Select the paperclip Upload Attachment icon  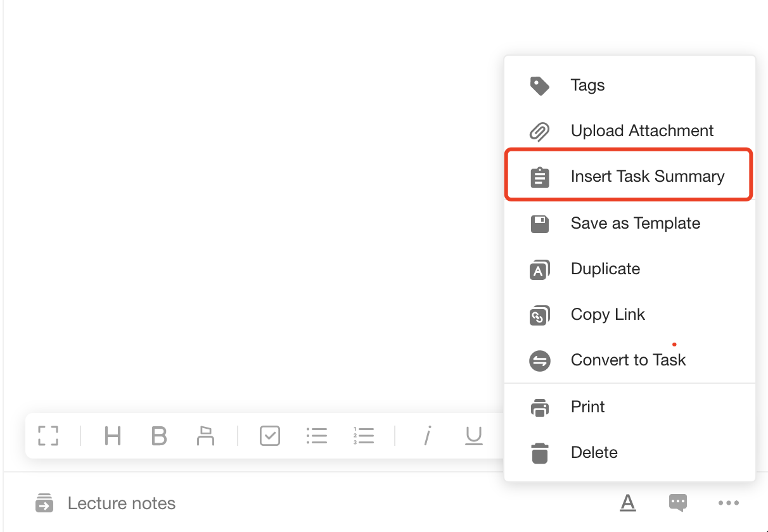click(x=539, y=131)
